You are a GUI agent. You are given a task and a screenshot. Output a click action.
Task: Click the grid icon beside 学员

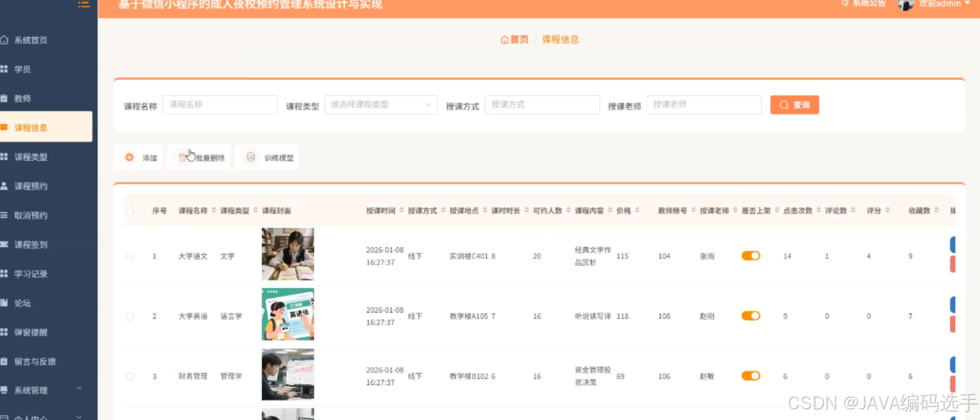pos(4,69)
